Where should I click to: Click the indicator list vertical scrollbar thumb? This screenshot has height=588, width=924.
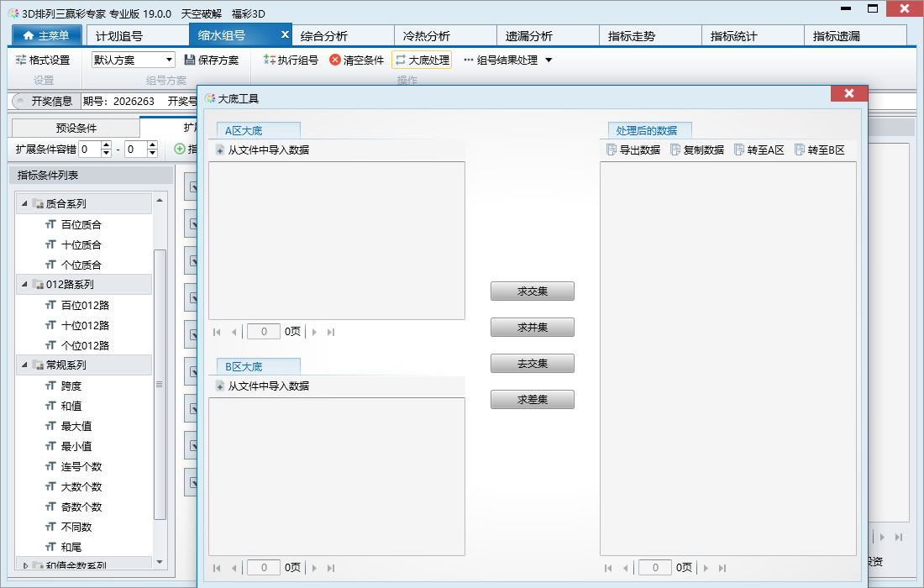[x=159, y=385]
